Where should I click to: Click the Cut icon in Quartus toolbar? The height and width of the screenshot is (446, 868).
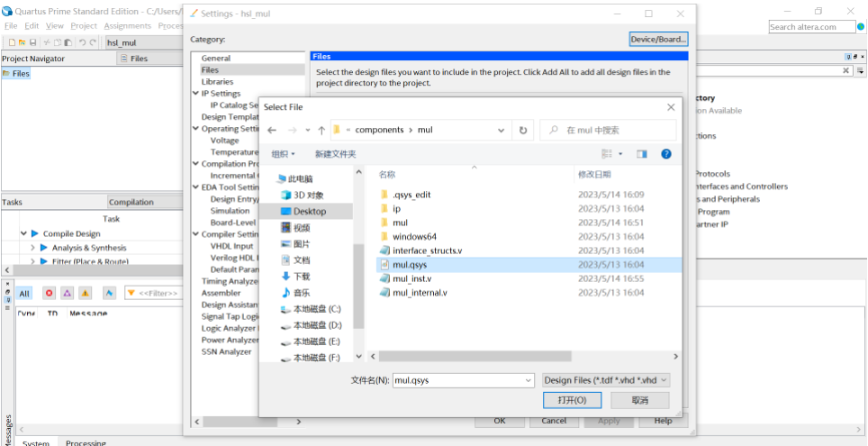pos(47,42)
